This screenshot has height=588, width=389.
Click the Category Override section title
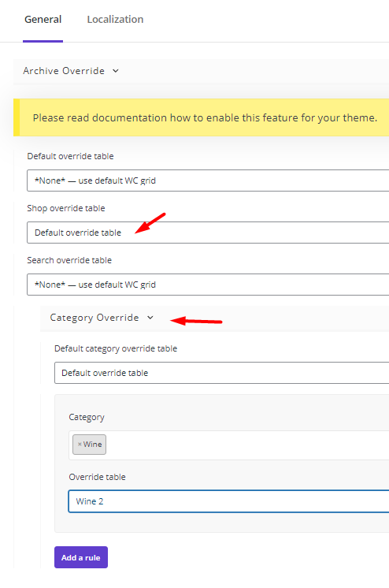[x=94, y=318]
